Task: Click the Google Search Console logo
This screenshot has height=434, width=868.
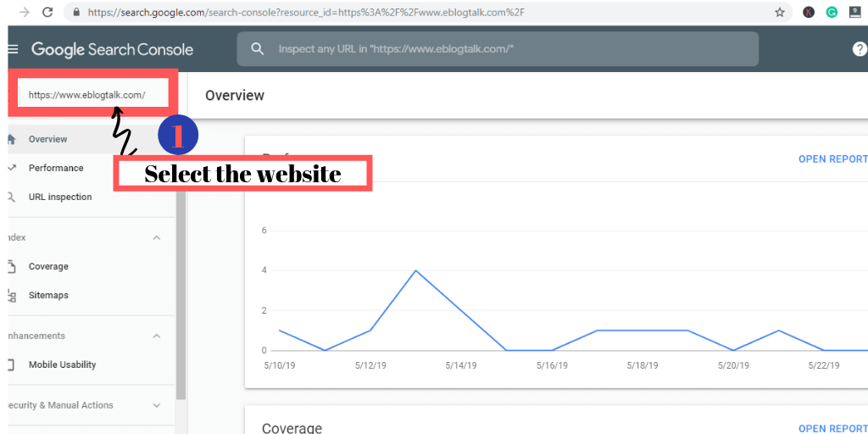Action: coord(113,49)
